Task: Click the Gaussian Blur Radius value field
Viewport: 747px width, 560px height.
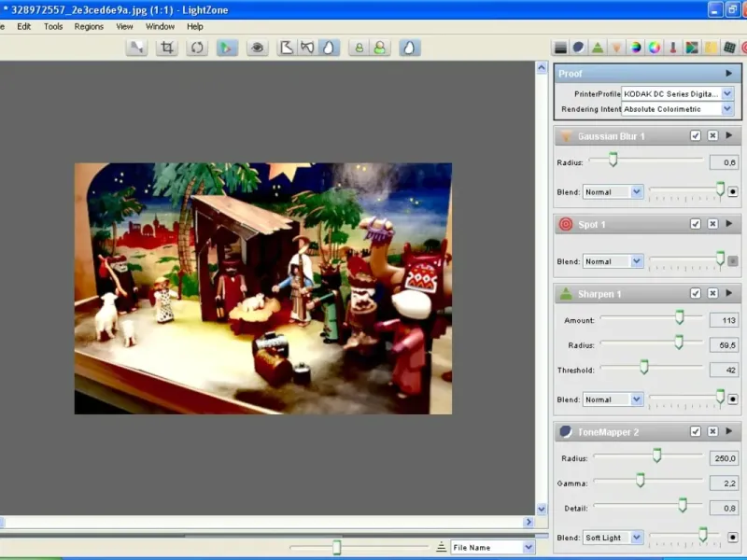Action: (x=724, y=162)
